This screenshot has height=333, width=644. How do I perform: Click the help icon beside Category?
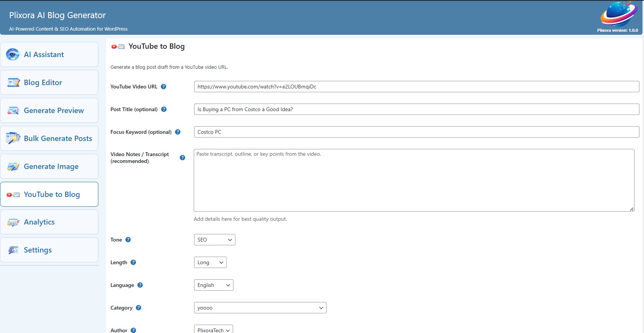point(138,308)
